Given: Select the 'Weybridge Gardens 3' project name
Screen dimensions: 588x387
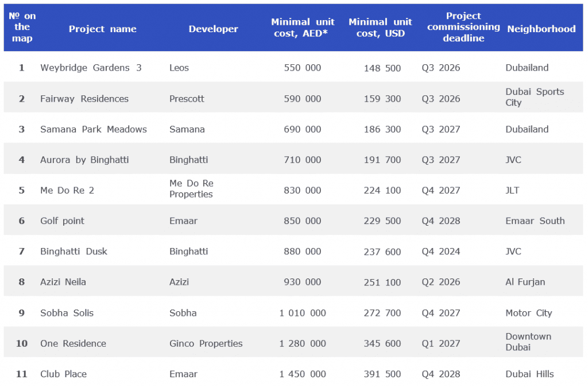Looking at the screenshot, I should point(91,68).
